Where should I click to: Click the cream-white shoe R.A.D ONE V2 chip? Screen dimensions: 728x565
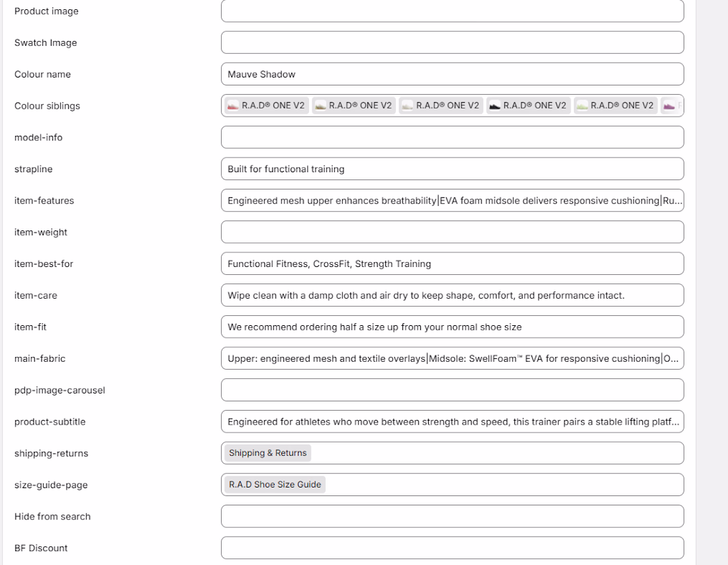[441, 105]
